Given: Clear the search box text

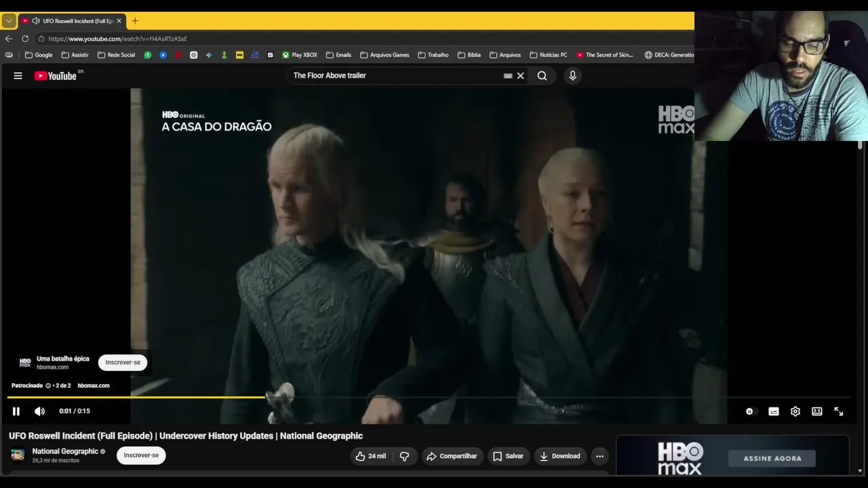Looking at the screenshot, I should point(521,76).
